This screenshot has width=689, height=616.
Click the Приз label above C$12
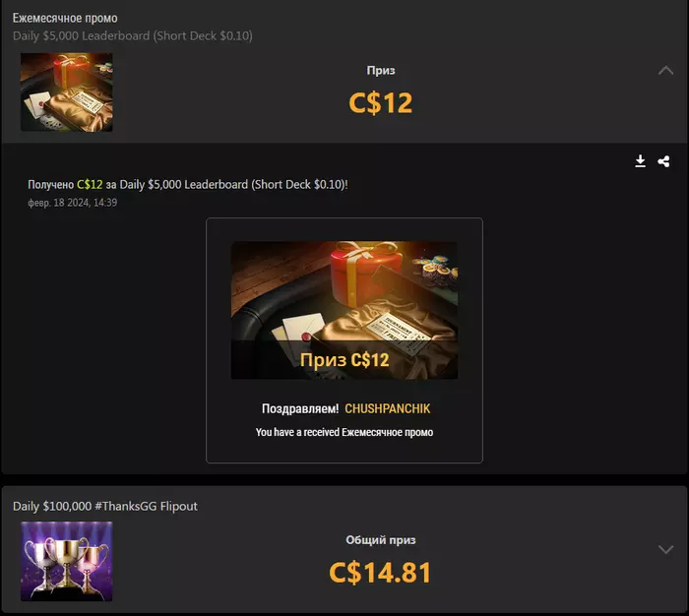click(x=381, y=70)
